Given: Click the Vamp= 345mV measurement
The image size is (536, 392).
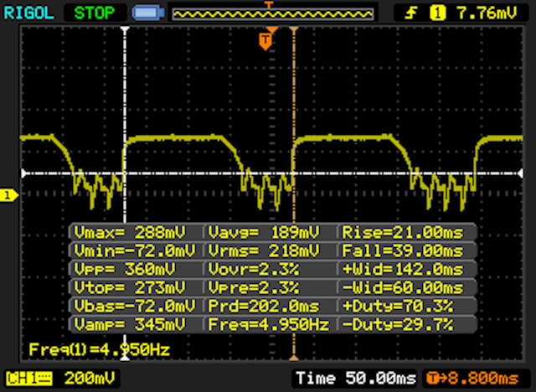Looking at the screenshot, I should [x=130, y=324].
